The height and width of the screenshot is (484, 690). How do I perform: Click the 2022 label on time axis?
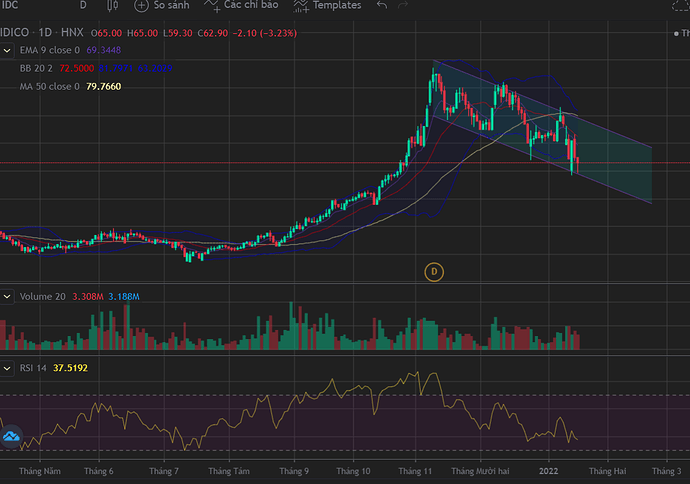click(x=548, y=469)
